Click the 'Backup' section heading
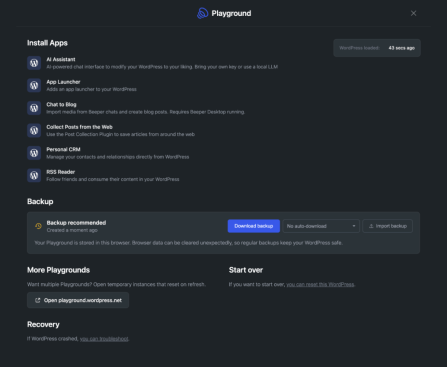The height and width of the screenshot is (367, 447). pos(40,201)
